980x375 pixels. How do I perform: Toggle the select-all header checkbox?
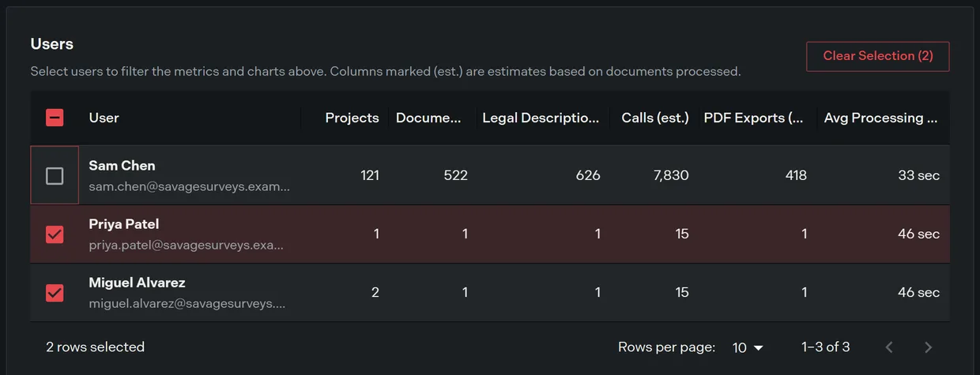click(x=55, y=118)
